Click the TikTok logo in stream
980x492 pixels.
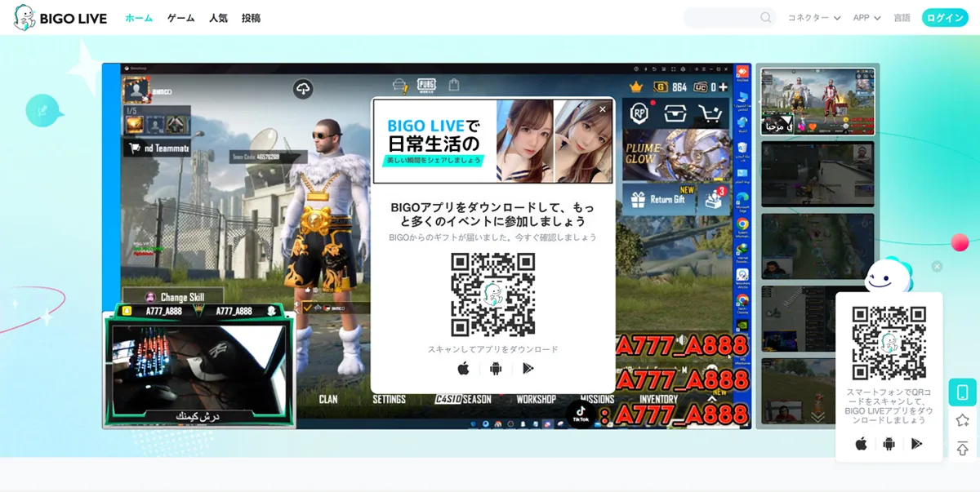click(x=581, y=414)
